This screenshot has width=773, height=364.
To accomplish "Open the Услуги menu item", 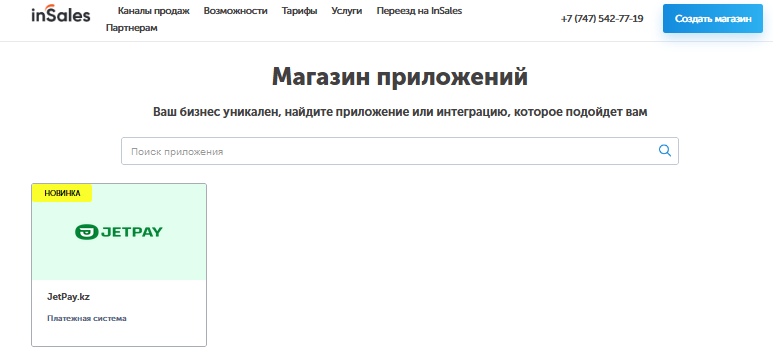I will (347, 11).
